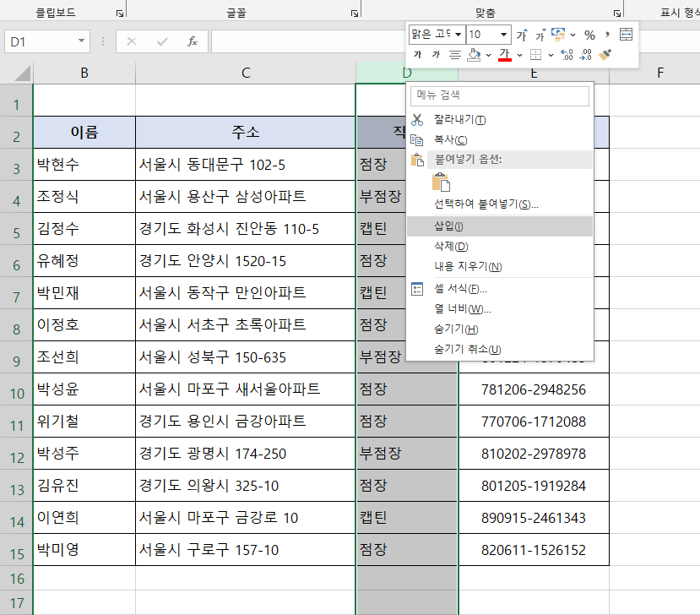Increase font size in mini toolbar
The width and height of the screenshot is (700, 615).
[522, 35]
